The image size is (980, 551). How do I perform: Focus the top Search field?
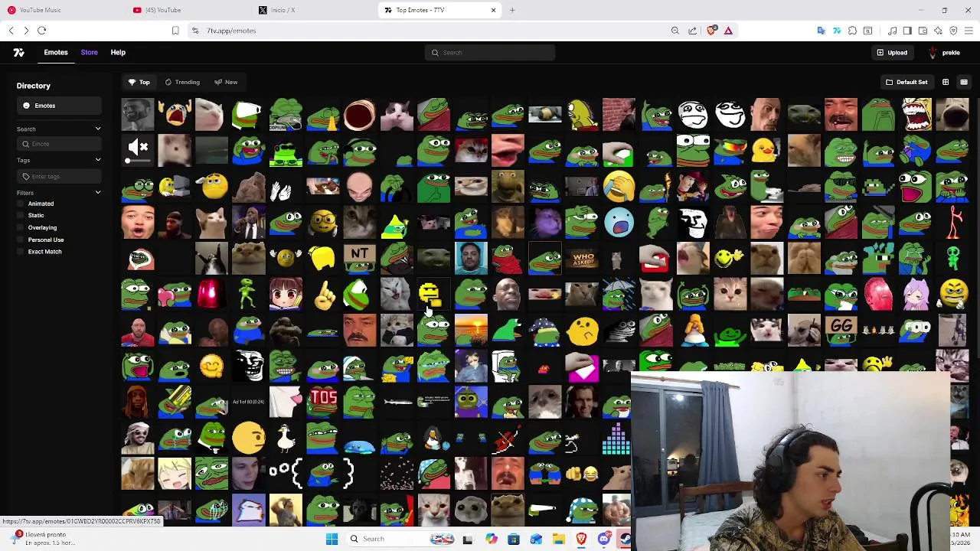(x=490, y=53)
